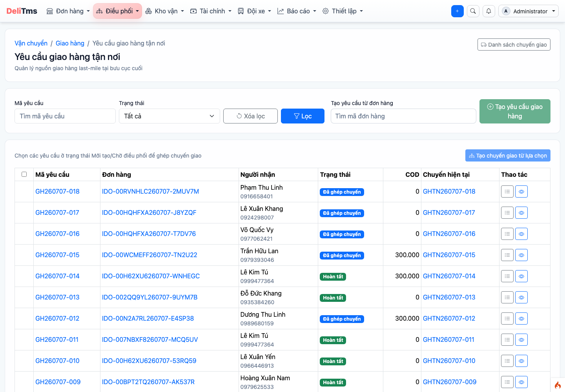The image size is (565, 392).
Task: Click the search magnifier icon in header
Action: point(473,11)
